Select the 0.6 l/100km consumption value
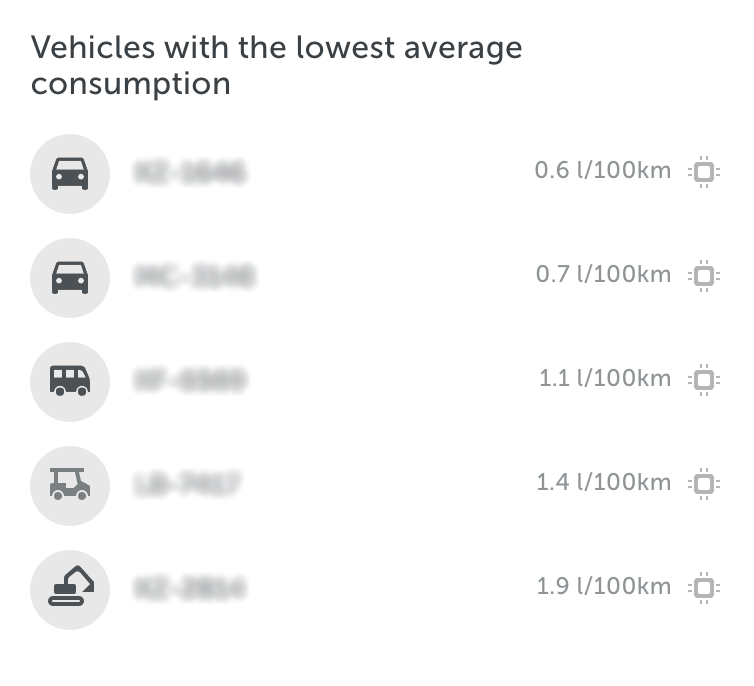Image resolution: width=754 pixels, height=686 pixels. tap(603, 170)
